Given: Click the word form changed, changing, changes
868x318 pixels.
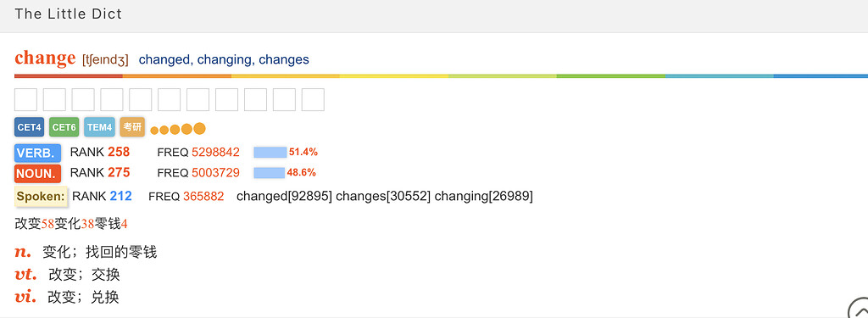Looking at the screenshot, I should [224, 60].
